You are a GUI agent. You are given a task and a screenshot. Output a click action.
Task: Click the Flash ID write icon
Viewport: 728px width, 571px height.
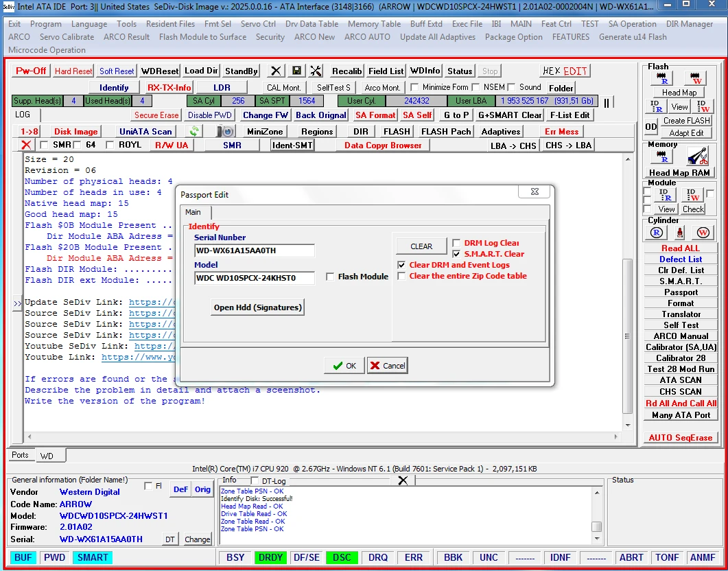point(701,106)
